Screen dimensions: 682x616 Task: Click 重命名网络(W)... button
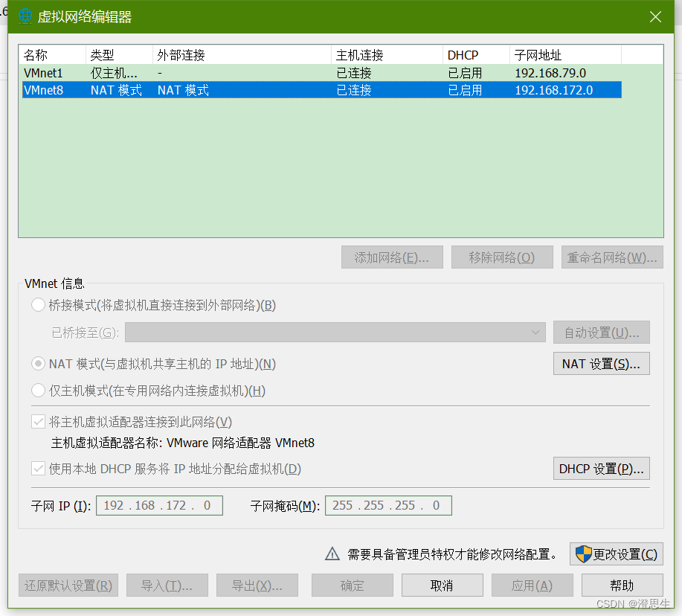(612, 257)
